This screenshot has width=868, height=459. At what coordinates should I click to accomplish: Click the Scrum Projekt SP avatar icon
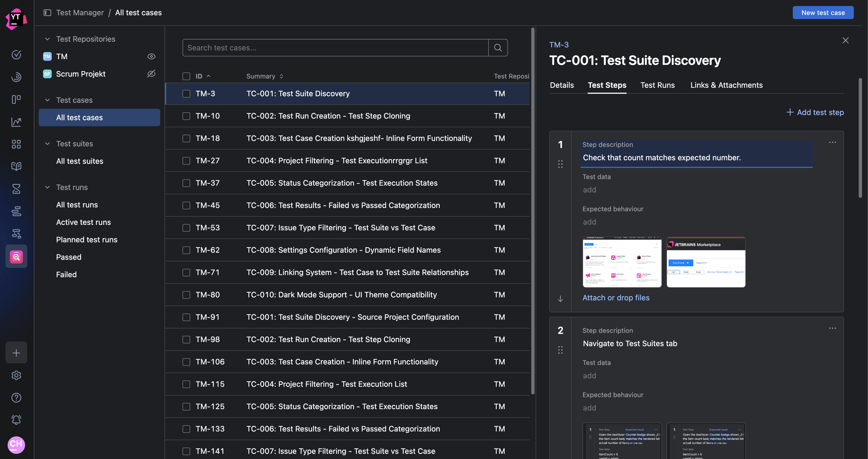(x=47, y=74)
